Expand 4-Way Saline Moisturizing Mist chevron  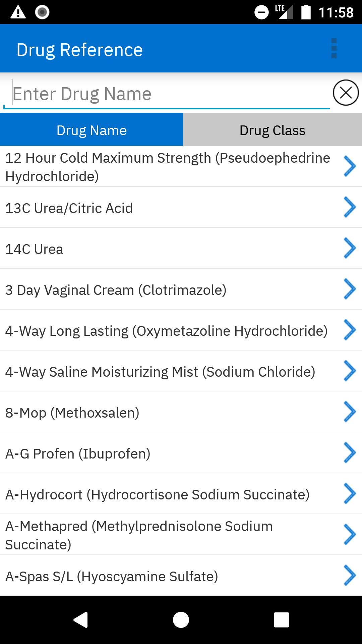click(x=349, y=371)
